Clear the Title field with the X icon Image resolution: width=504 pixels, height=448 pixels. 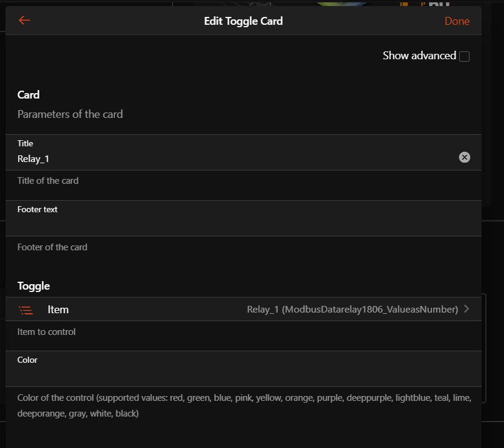point(464,157)
